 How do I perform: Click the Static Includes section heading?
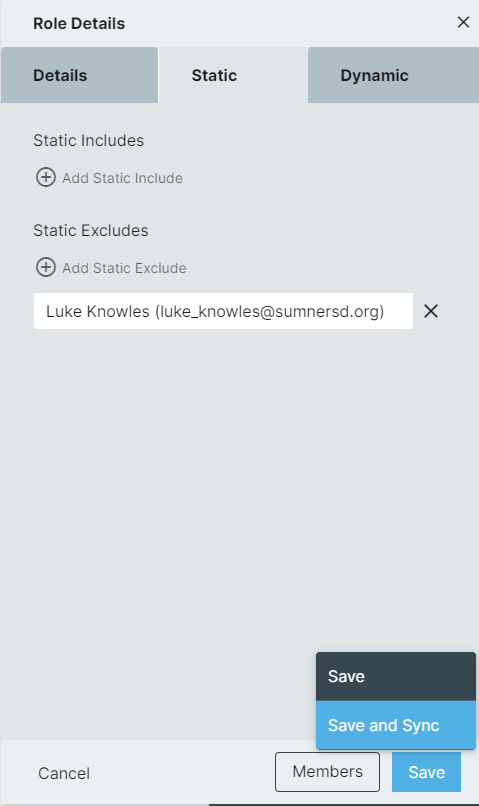click(x=88, y=140)
